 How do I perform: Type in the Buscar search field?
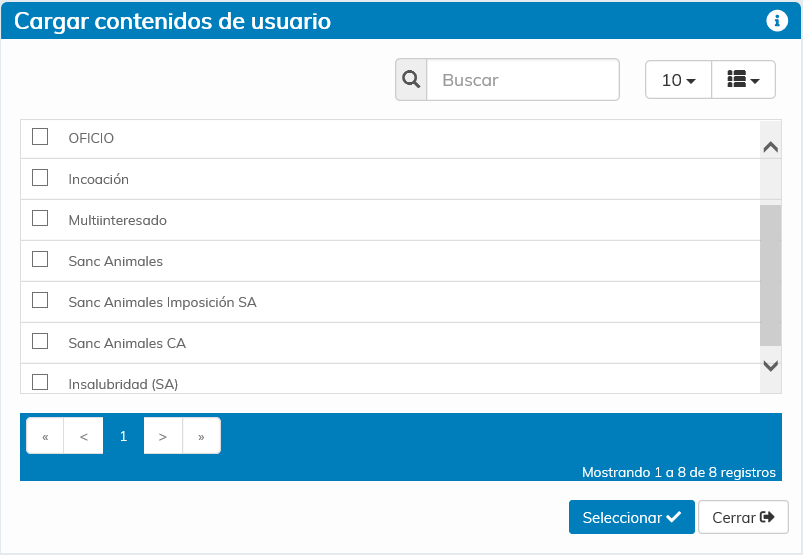pos(523,80)
